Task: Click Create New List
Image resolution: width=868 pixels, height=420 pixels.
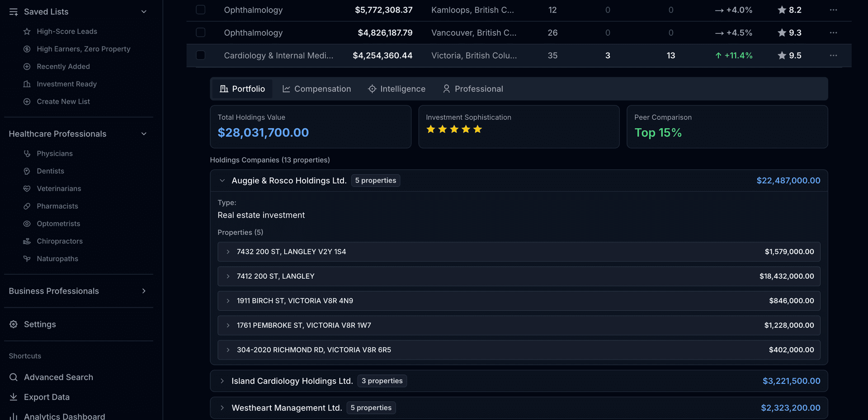Action: pos(63,102)
